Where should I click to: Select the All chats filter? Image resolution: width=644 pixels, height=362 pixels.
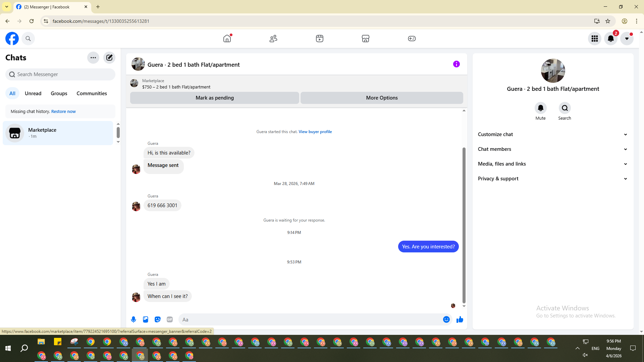click(x=12, y=94)
